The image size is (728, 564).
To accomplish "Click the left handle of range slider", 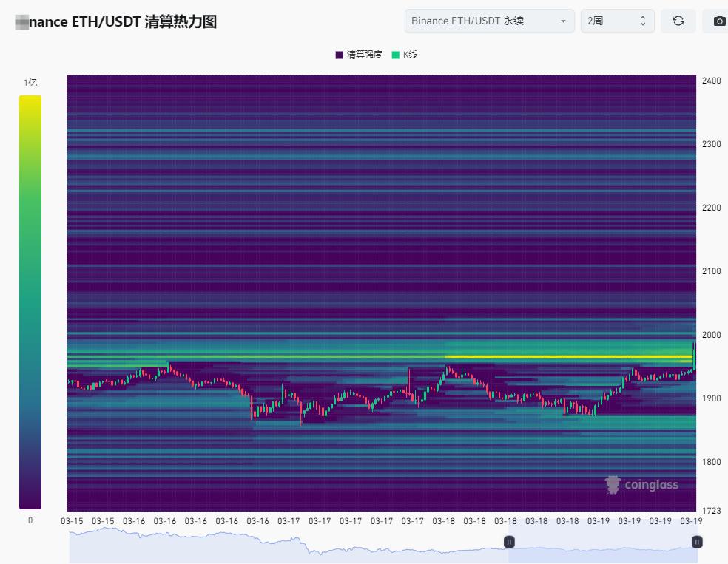I will 509,542.
